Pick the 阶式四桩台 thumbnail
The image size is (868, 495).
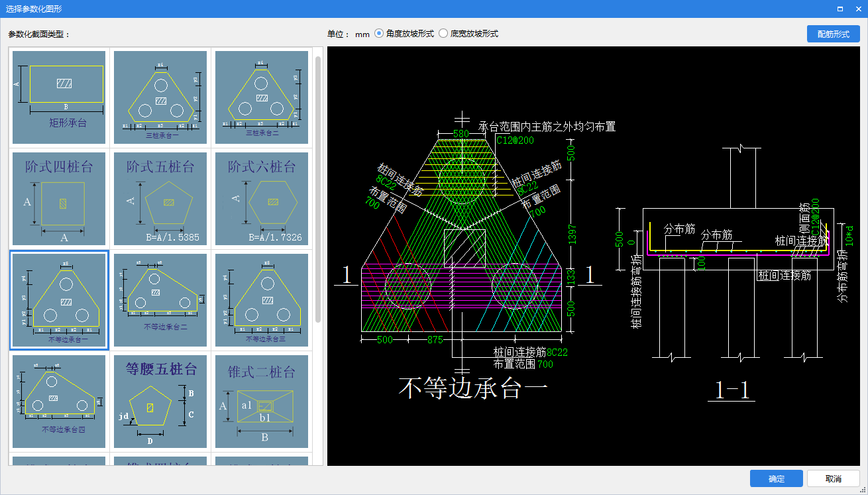pos(59,199)
